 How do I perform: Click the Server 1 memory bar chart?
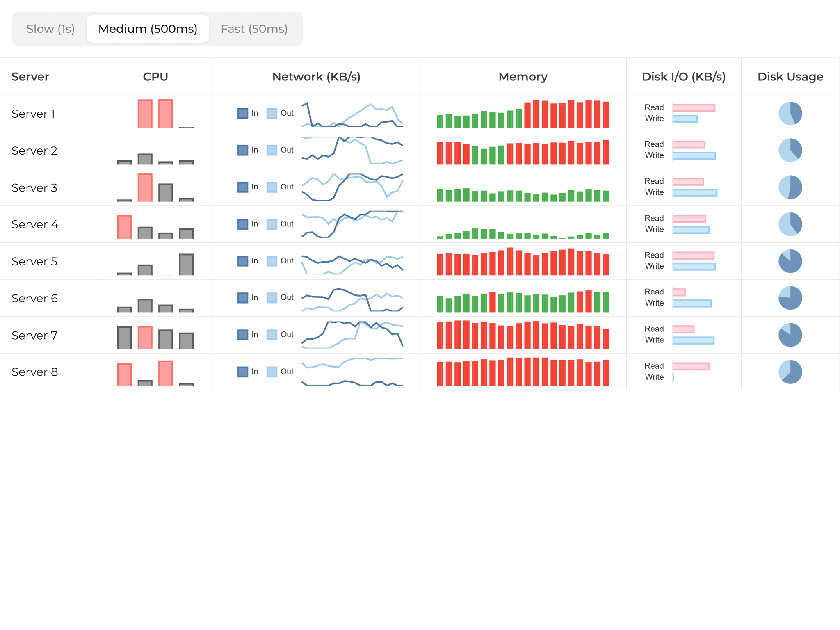523,114
